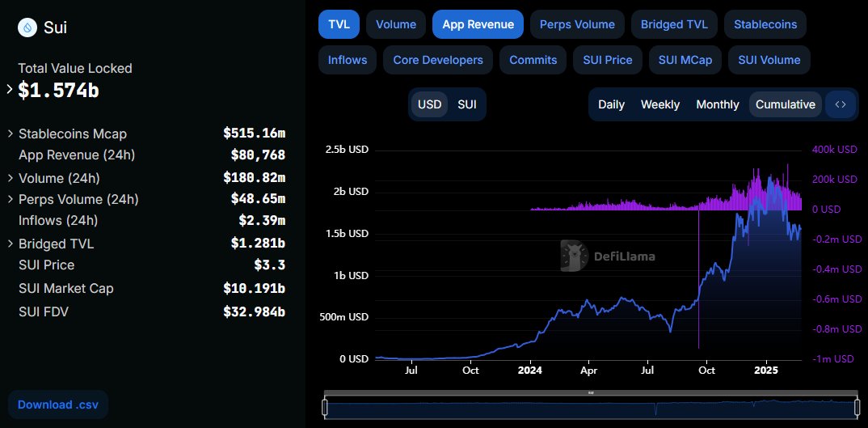Screen dimensions: 868x428
Task: Expand the Stablecoins Mcap row
Action: click(x=11, y=133)
